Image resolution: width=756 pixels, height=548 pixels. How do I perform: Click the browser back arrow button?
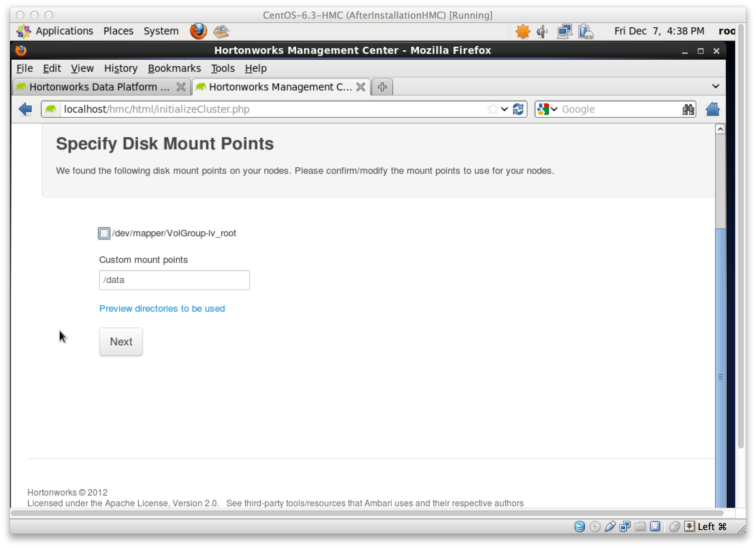point(26,109)
